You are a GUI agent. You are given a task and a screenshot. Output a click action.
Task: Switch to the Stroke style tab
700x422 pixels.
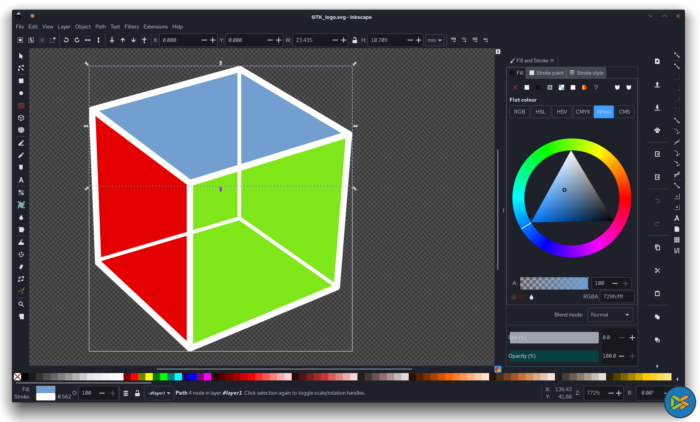584,72
